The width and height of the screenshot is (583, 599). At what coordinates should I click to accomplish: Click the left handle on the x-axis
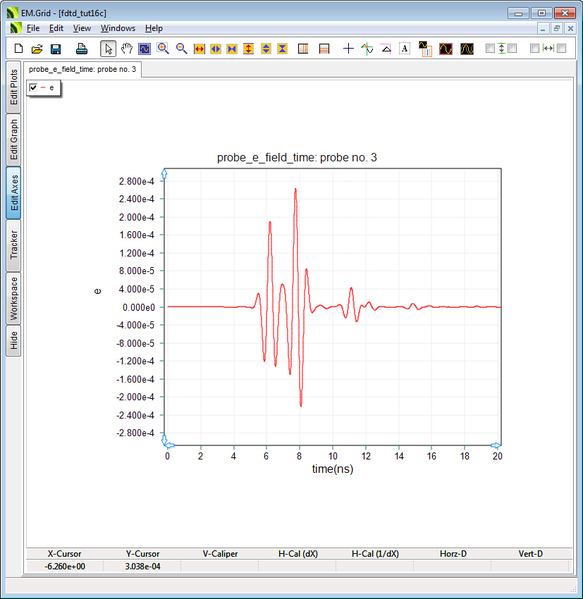[170, 445]
